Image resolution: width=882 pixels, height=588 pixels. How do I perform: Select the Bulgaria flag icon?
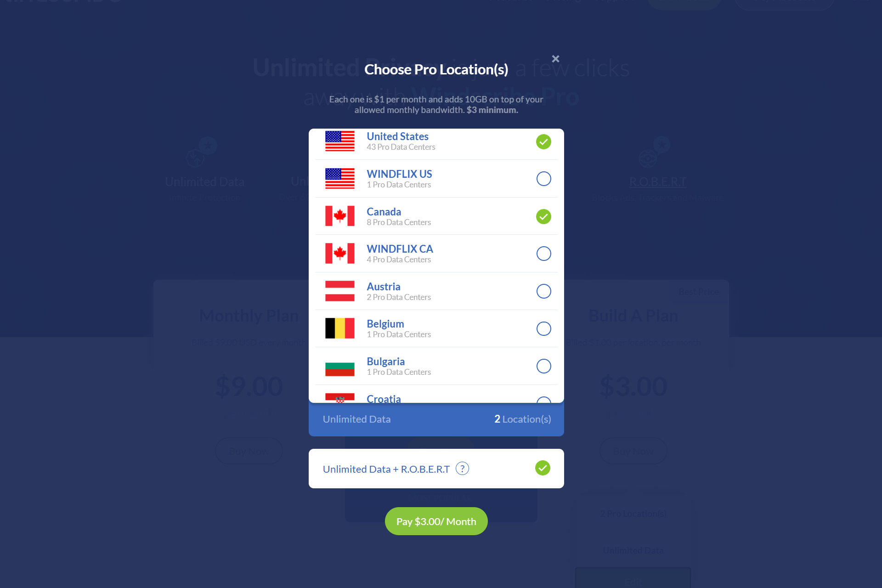340,366
